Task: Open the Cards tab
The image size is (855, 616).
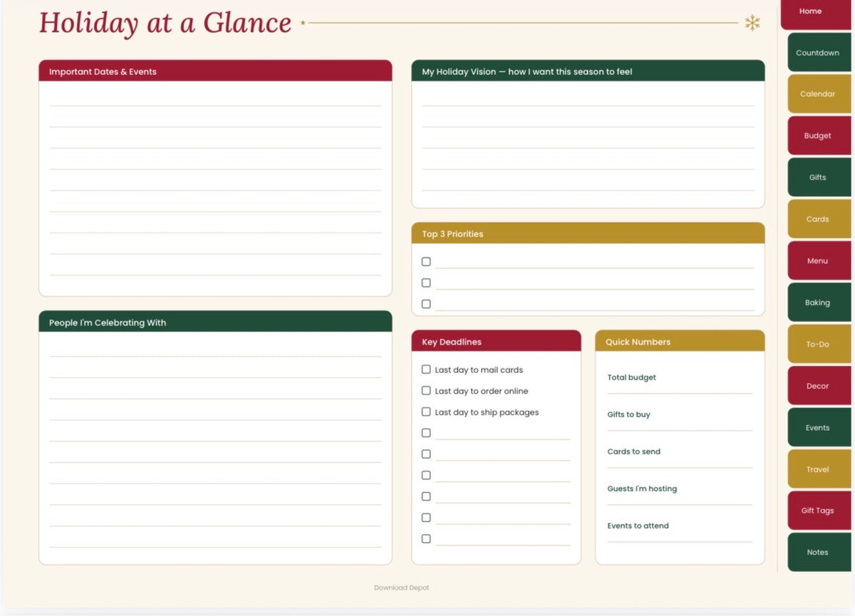Action: pos(819,219)
